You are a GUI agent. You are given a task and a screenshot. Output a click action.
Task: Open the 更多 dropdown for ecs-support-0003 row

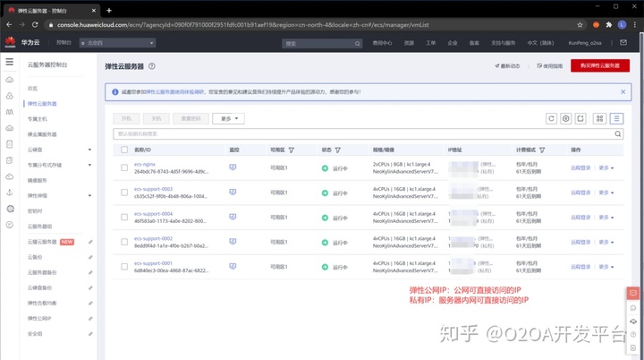(x=606, y=193)
